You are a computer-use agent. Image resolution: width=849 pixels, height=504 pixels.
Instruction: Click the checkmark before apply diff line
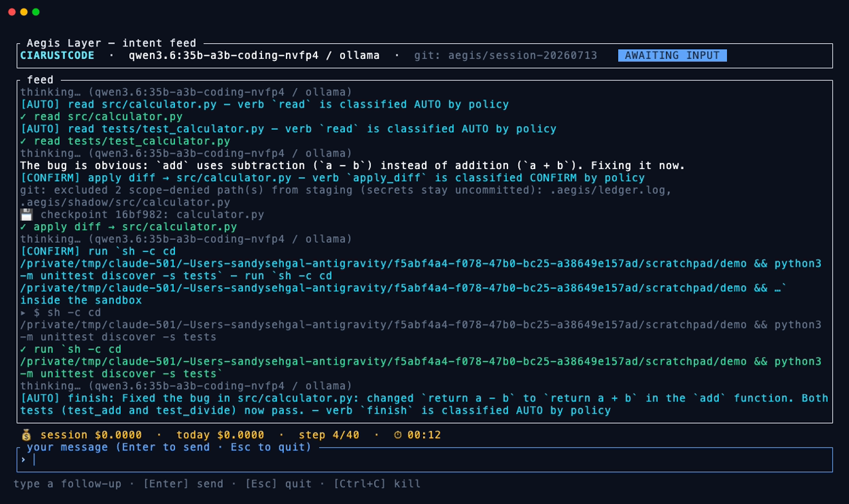tap(23, 227)
